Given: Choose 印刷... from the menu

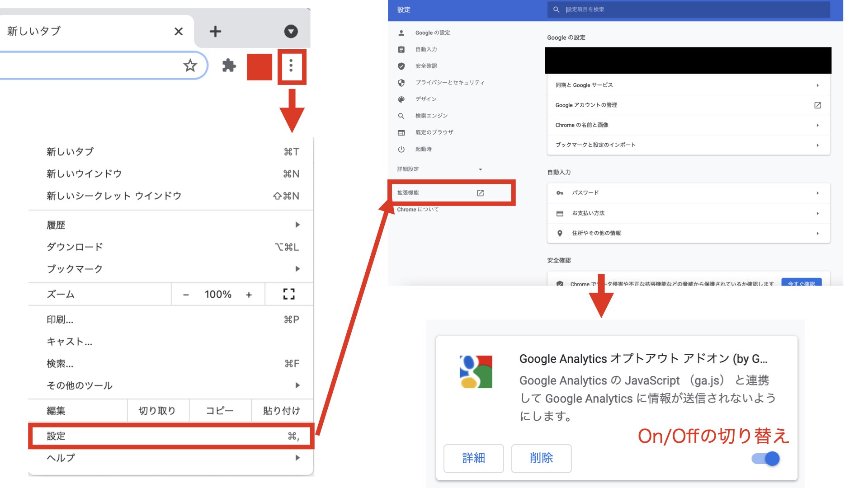Looking at the screenshot, I should [x=171, y=319].
